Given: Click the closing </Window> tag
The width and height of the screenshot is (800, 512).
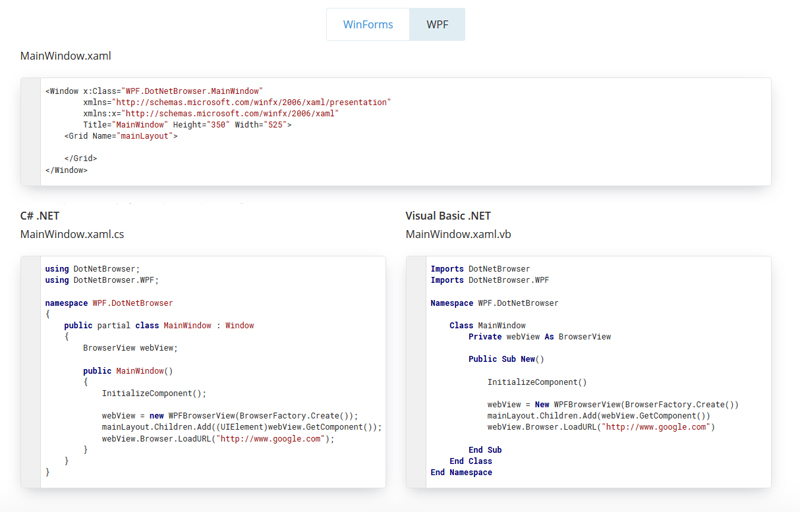Looking at the screenshot, I should (x=66, y=170).
